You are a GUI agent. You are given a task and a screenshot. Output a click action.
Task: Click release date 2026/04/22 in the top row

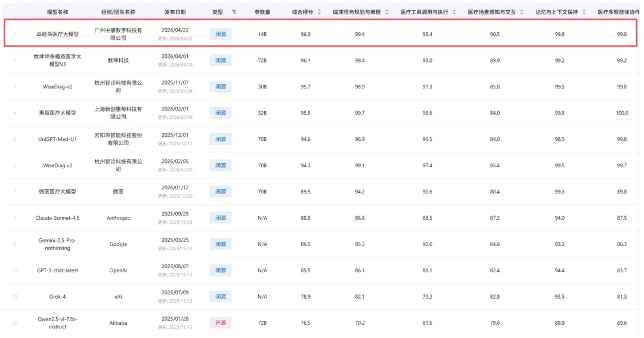pos(175,30)
